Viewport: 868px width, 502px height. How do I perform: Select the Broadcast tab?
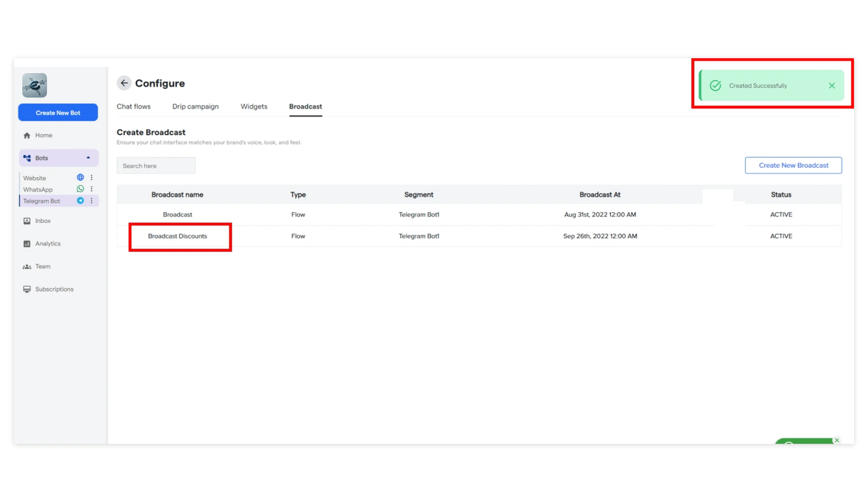tap(306, 106)
